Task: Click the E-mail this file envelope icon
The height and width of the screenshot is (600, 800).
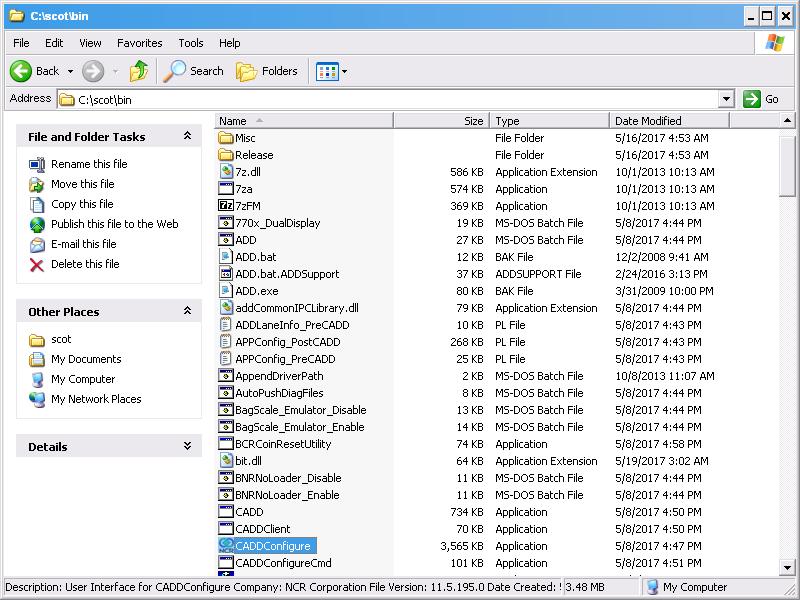Action: tap(37, 244)
